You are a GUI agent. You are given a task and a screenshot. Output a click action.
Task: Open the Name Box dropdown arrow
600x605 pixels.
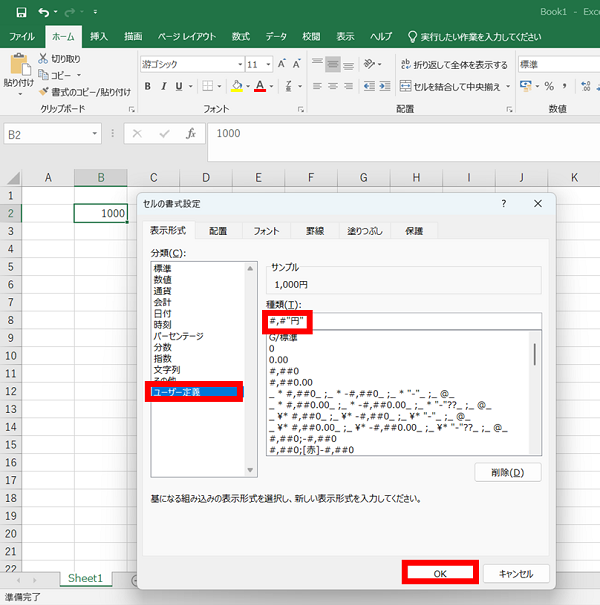(95, 134)
